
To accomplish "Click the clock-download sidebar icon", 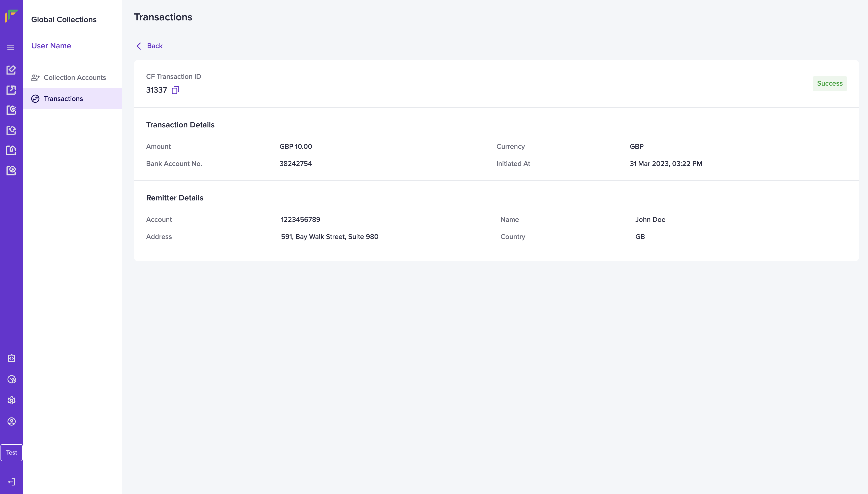I will point(12,379).
